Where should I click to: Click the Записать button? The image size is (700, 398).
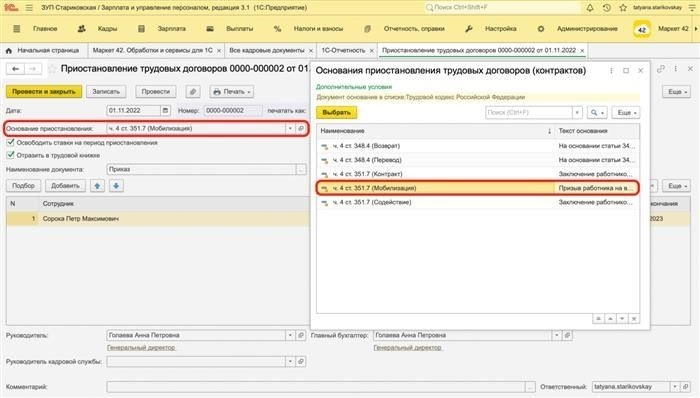[106, 91]
